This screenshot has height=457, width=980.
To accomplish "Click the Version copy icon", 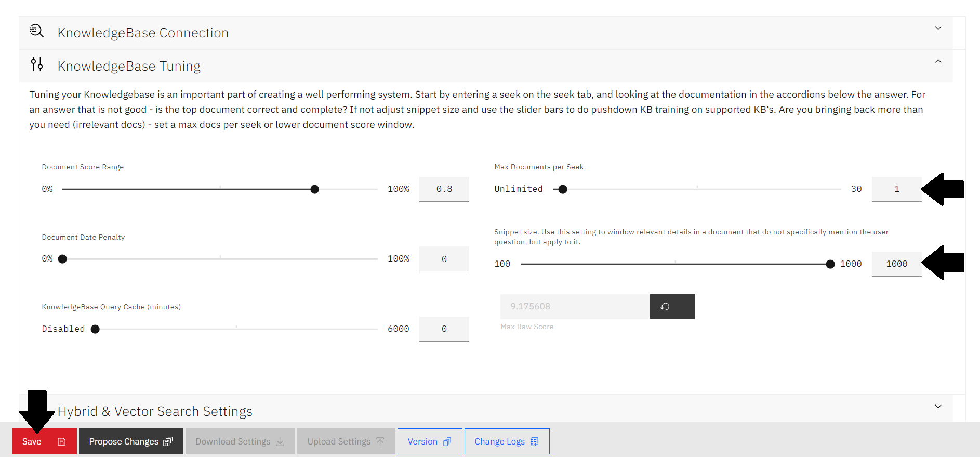I will coord(447,442).
